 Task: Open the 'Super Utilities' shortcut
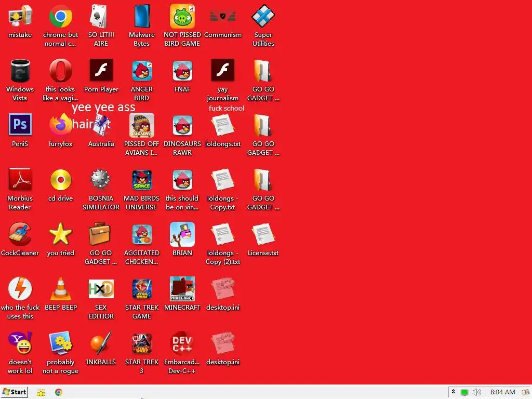click(263, 16)
